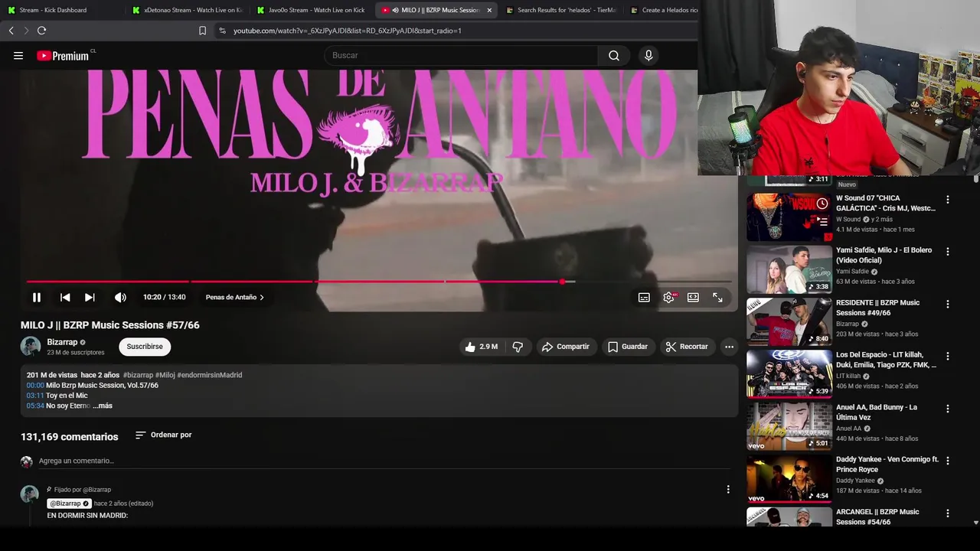
Task: Bookmark this page icon
Action: coord(202,31)
